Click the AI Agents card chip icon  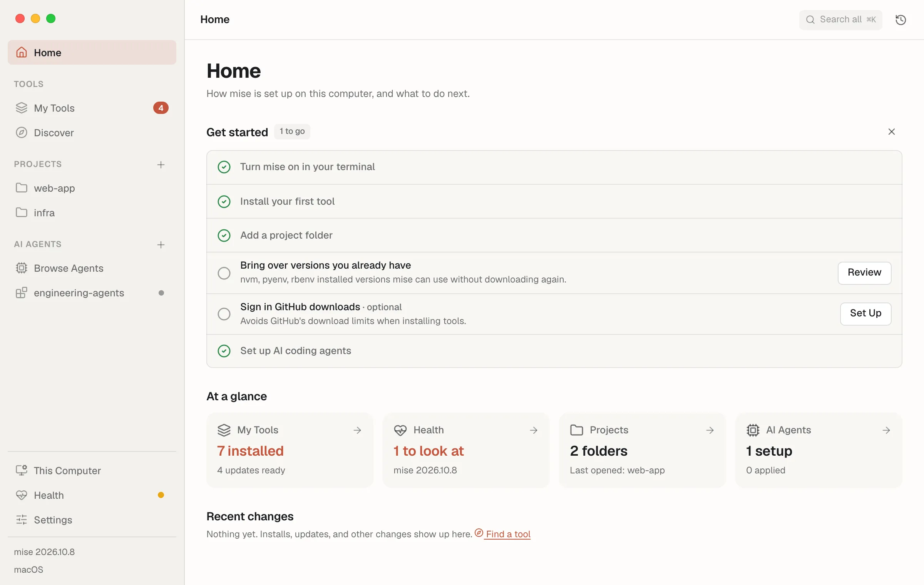(753, 430)
